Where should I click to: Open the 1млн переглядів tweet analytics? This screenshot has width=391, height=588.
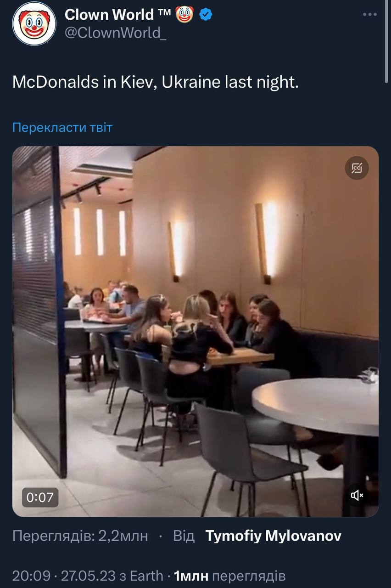point(230,576)
